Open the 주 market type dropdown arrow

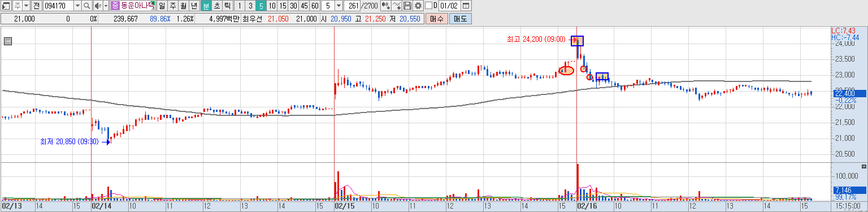pos(26,6)
